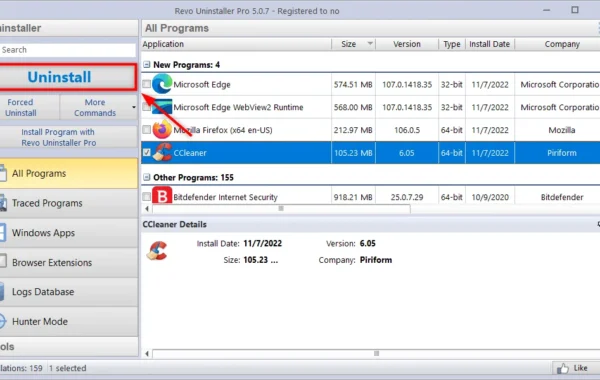Screen dimensions: 600x380
Task: Click the 212.97 MB size cell
Action: [x=353, y=130]
